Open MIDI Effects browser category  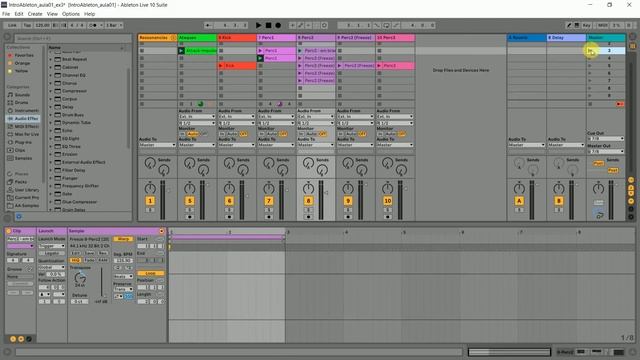[x=23, y=127]
